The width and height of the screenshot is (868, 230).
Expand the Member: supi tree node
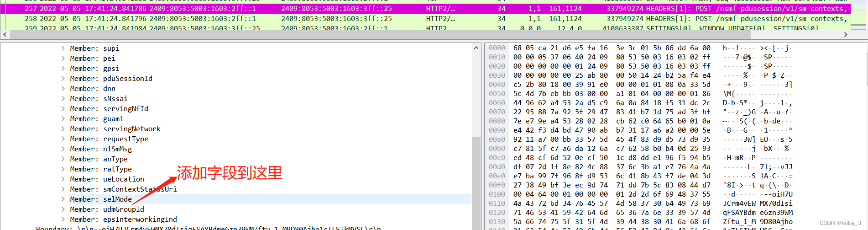point(63,48)
